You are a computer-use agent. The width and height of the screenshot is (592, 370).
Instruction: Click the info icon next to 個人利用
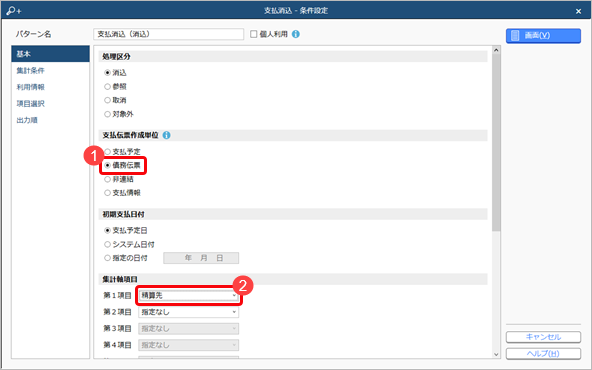click(296, 34)
